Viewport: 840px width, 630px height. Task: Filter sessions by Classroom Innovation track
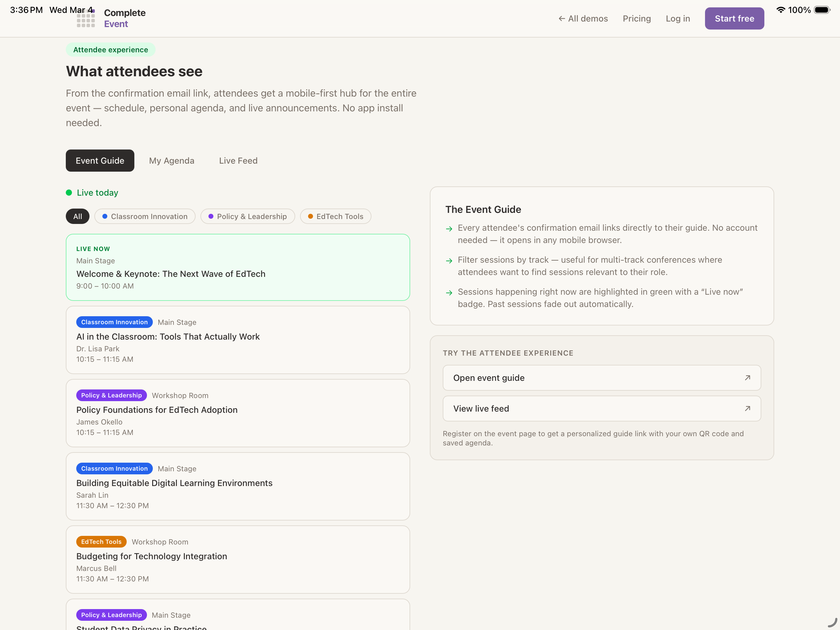coord(145,216)
